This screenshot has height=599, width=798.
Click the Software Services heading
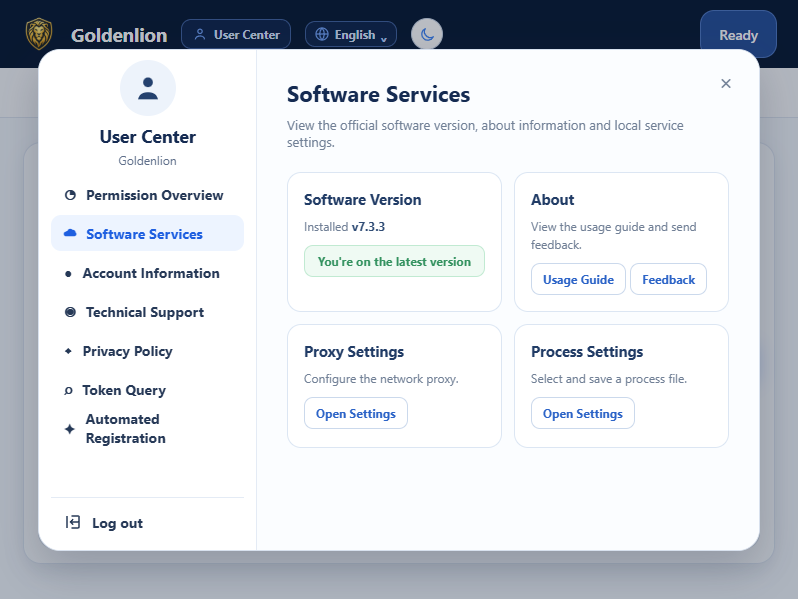378,95
